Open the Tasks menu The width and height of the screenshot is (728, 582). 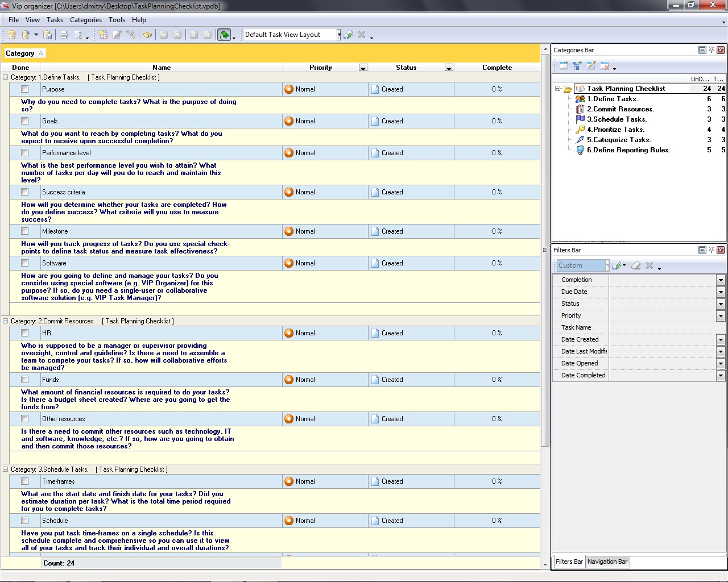pos(55,19)
